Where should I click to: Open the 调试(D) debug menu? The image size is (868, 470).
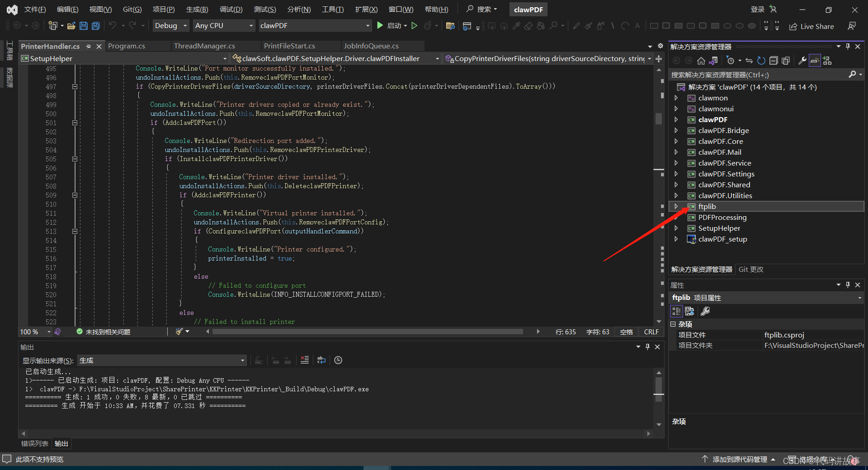231,9
